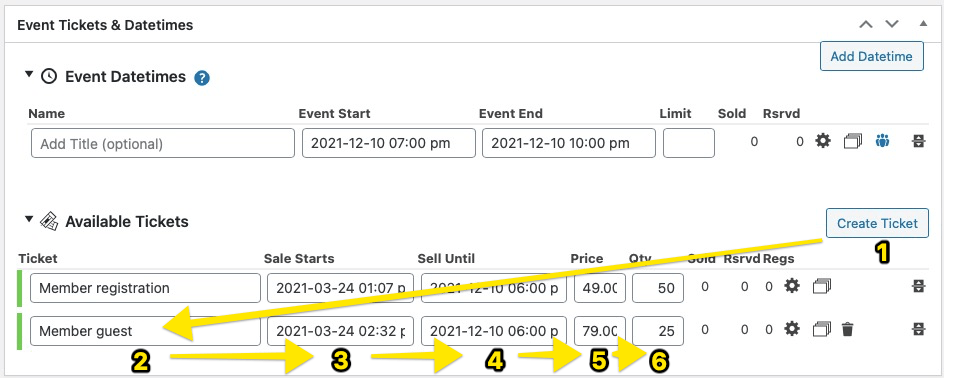Open gear settings for the event datetime row
Screen dimensions: 964x378
[x=823, y=141]
